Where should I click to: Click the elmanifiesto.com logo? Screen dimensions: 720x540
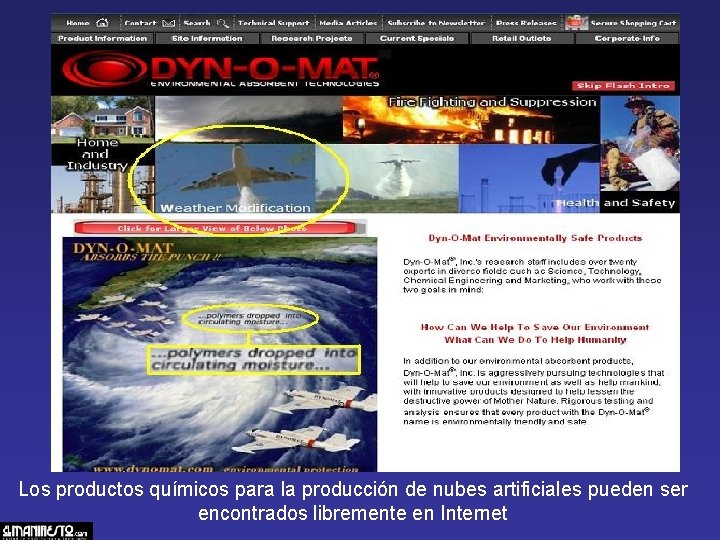tap(46, 531)
